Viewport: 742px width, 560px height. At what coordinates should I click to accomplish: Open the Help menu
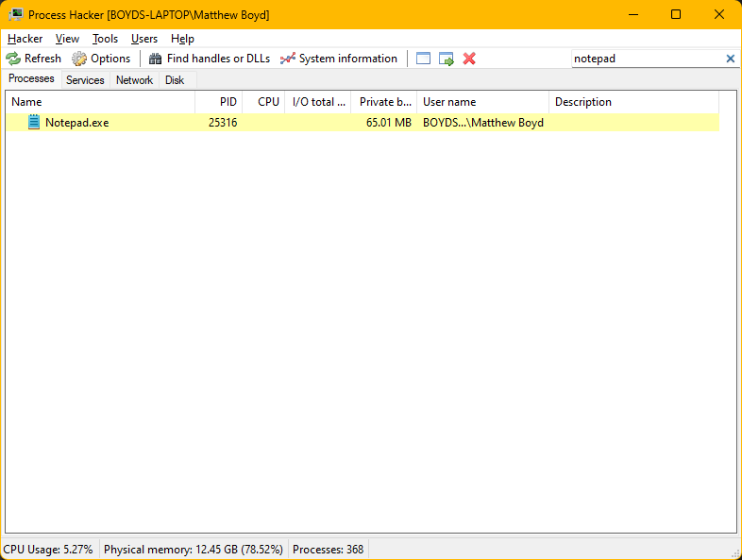pyautogui.click(x=182, y=39)
